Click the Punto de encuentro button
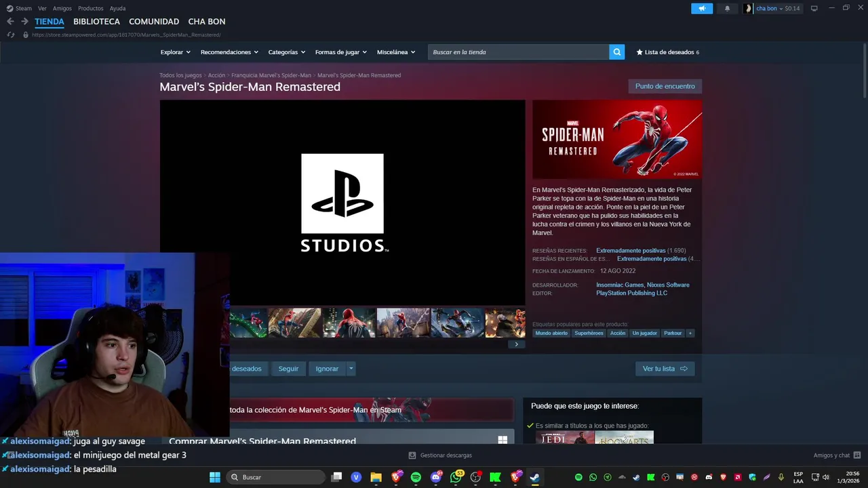868x488 pixels. tap(665, 86)
